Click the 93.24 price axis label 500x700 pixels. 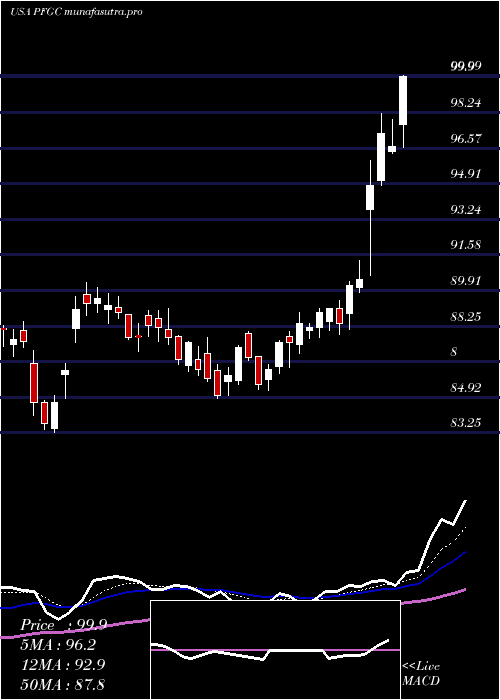tap(466, 209)
